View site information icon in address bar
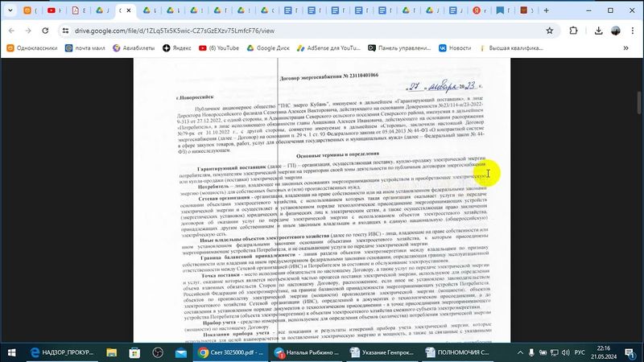The width and height of the screenshot is (644, 362). point(66,31)
